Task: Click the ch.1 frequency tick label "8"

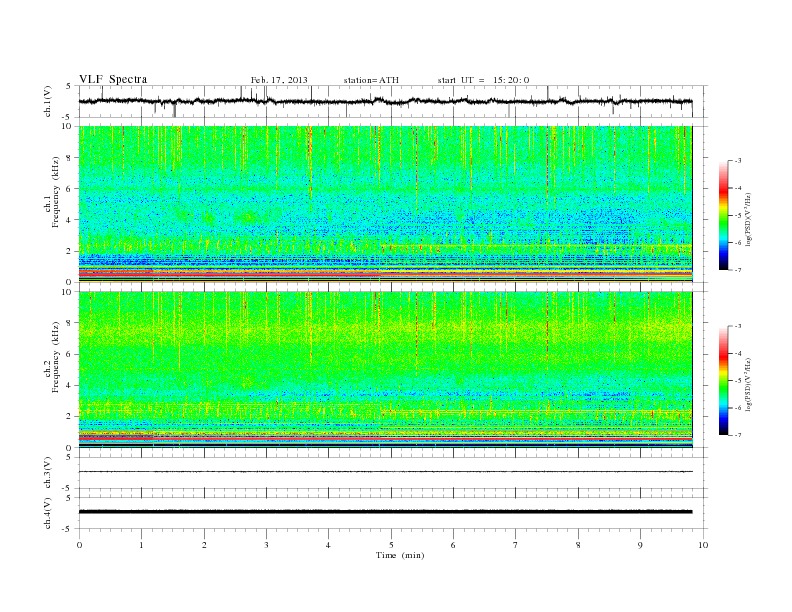Action: tap(70, 158)
